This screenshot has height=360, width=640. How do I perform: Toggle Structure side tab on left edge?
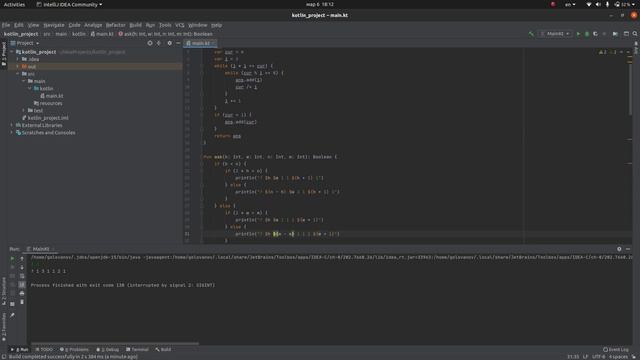[x=4, y=291]
